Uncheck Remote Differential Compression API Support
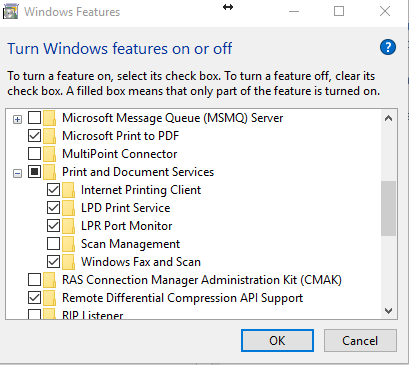This screenshot has width=409, height=365. pyautogui.click(x=34, y=298)
